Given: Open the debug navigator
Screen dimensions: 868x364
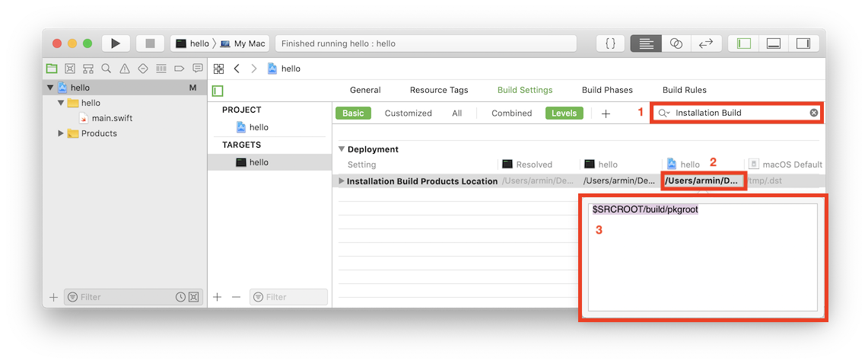Looking at the screenshot, I should point(161,69).
